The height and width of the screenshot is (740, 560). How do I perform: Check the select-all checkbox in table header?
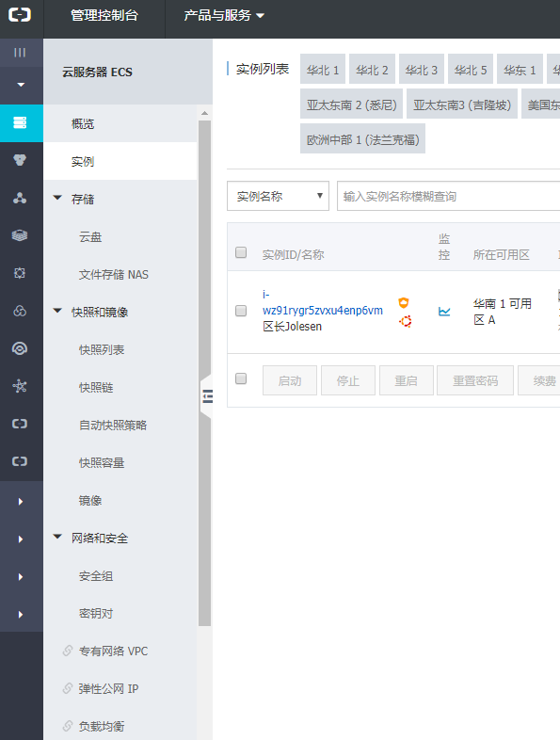pyautogui.click(x=241, y=252)
